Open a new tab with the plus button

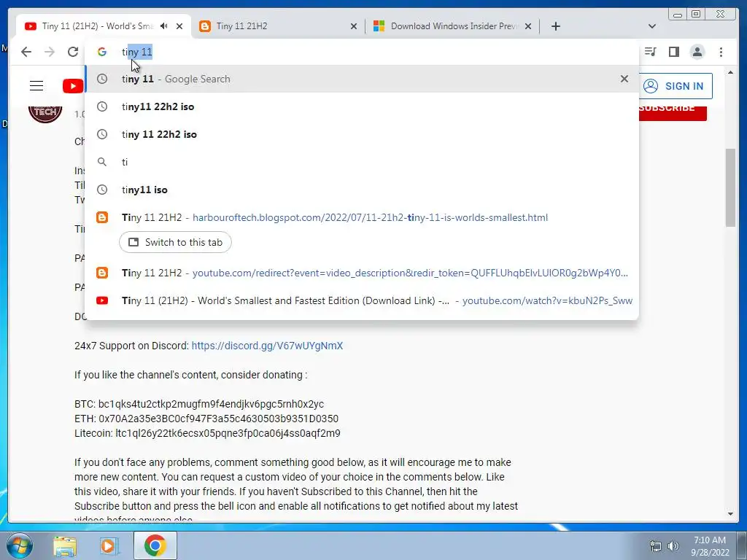pos(555,26)
